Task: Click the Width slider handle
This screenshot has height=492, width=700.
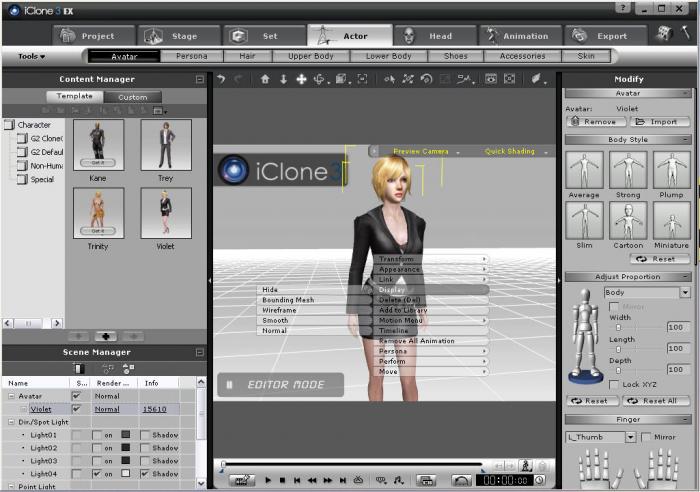Action: coord(618,327)
